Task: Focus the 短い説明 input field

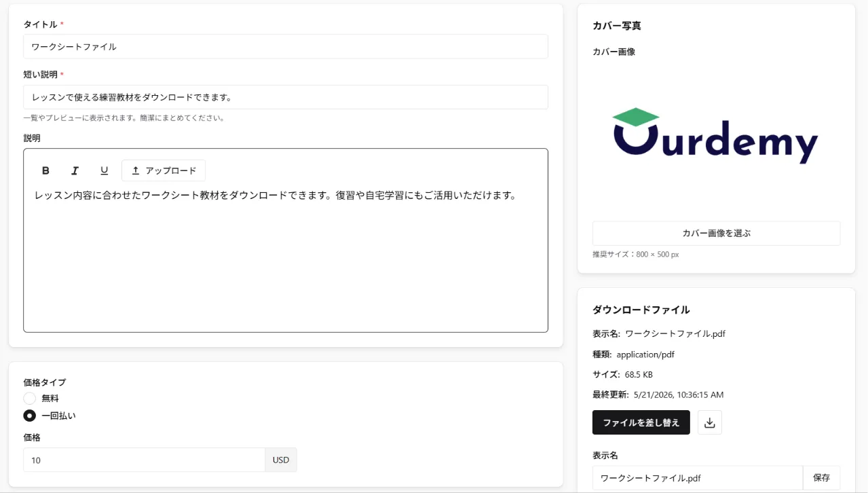Action: click(286, 97)
